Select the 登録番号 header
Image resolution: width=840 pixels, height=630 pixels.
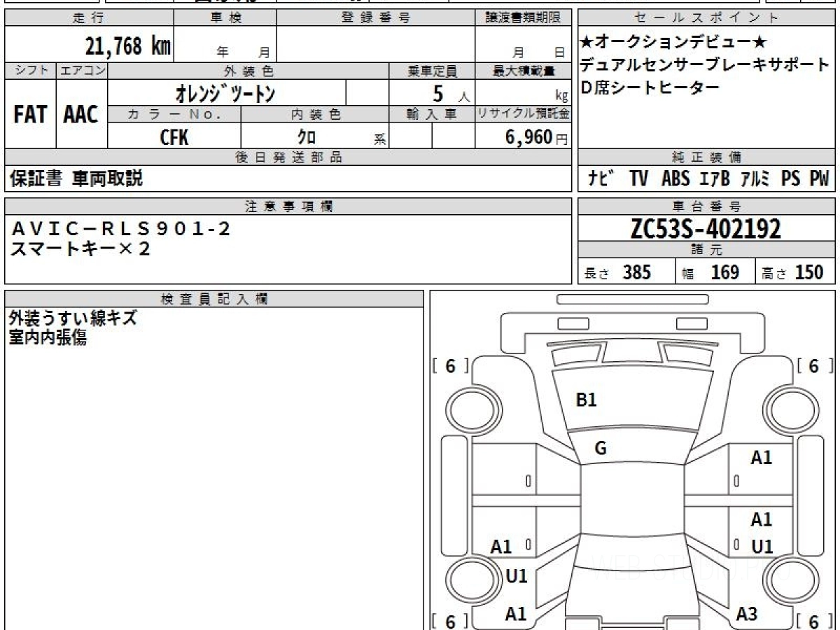pyautogui.click(x=376, y=18)
